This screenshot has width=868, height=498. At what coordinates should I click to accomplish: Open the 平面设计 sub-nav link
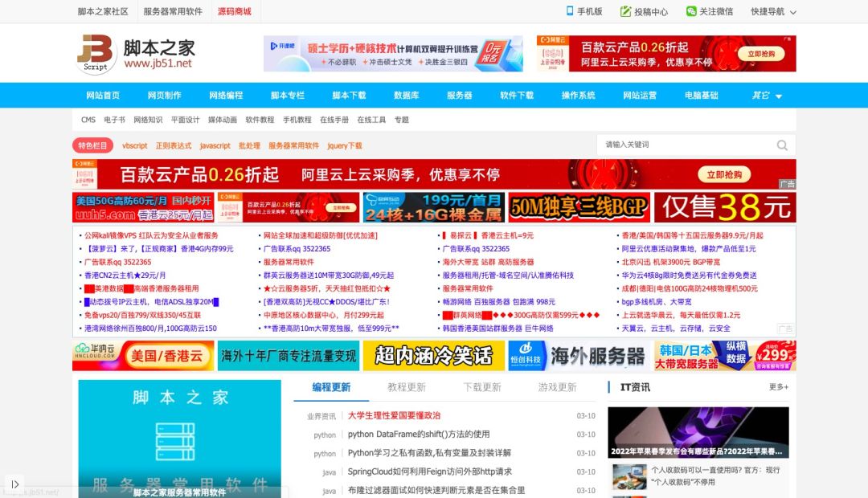(x=185, y=120)
